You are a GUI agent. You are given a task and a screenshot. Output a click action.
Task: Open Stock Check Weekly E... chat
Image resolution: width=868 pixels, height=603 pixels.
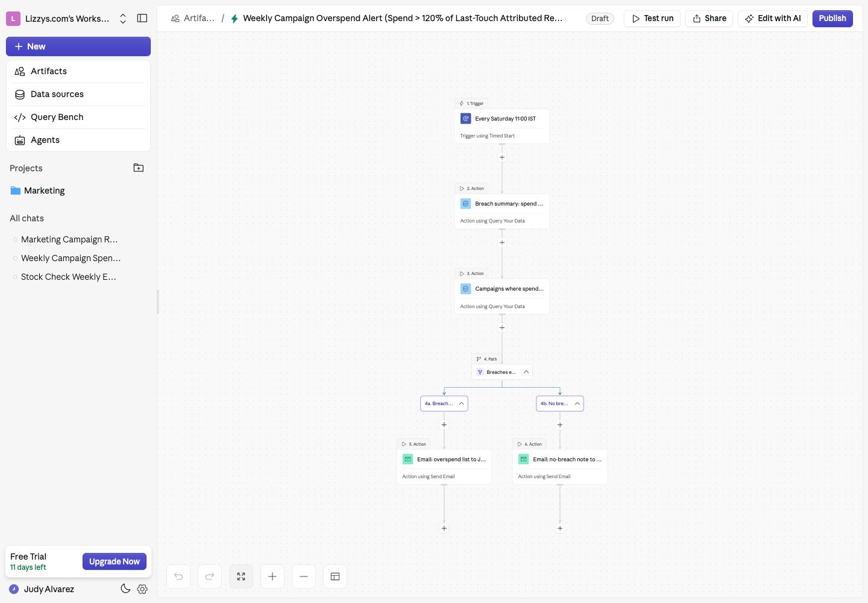point(68,277)
